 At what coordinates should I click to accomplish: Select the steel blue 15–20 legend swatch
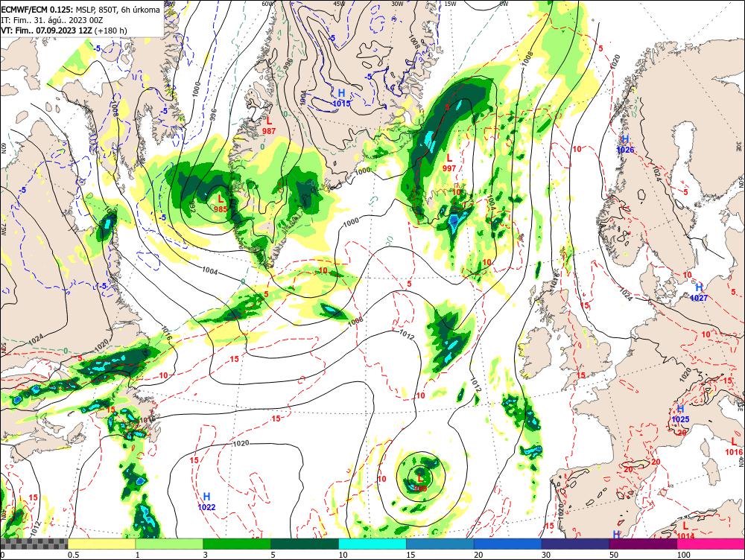pos(440,544)
